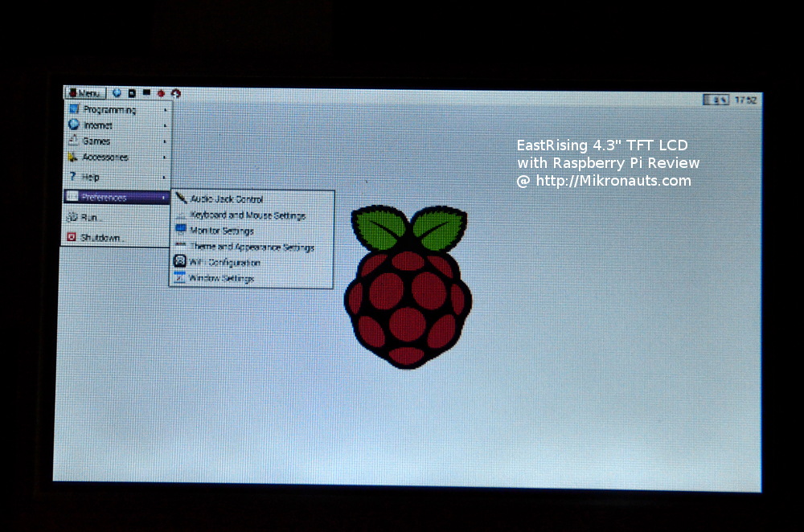This screenshot has width=804, height=532.
Task: Open the terminal icon on the taskbar
Action: 146,92
